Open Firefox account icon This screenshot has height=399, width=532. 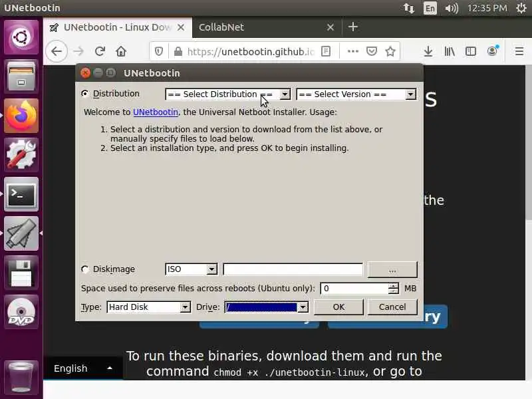tap(492, 51)
